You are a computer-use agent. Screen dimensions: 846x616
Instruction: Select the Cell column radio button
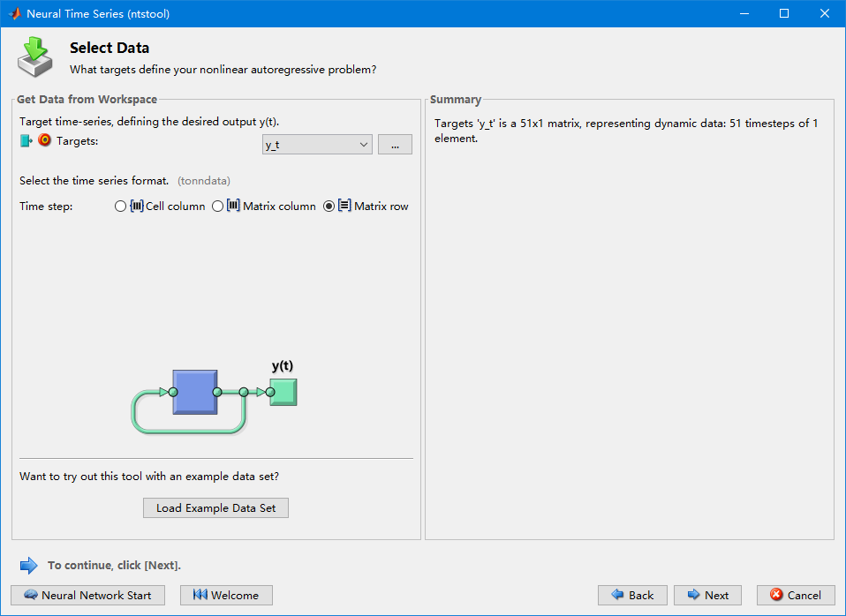121,207
